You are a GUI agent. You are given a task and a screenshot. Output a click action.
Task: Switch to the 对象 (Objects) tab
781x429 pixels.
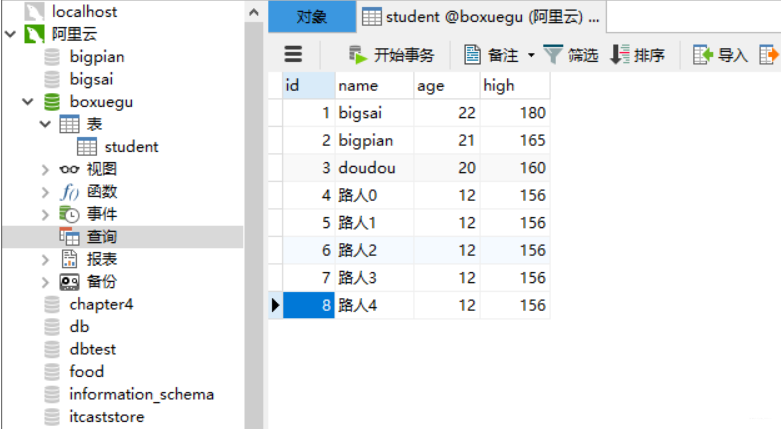click(311, 17)
